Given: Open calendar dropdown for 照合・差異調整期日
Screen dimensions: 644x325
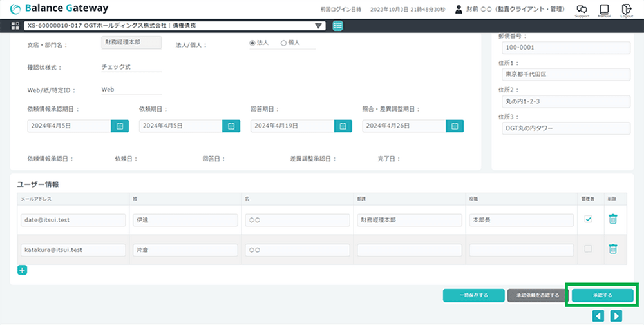Looking at the screenshot, I should click(455, 126).
